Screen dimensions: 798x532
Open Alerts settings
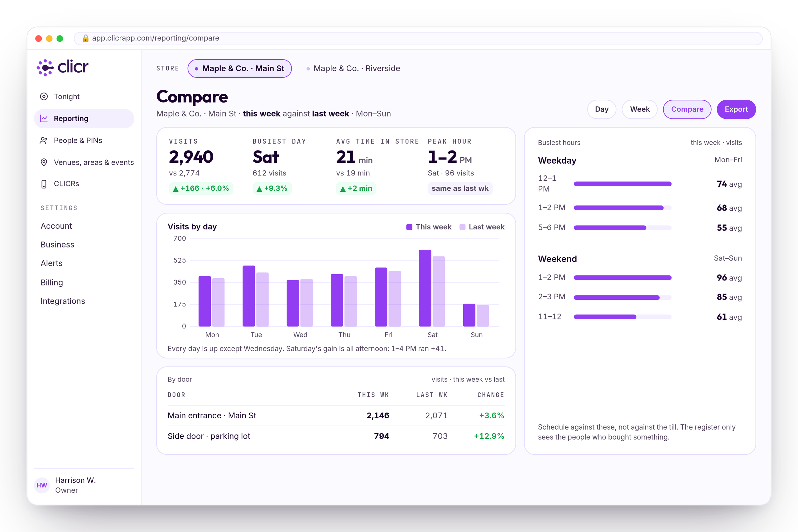click(x=51, y=263)
